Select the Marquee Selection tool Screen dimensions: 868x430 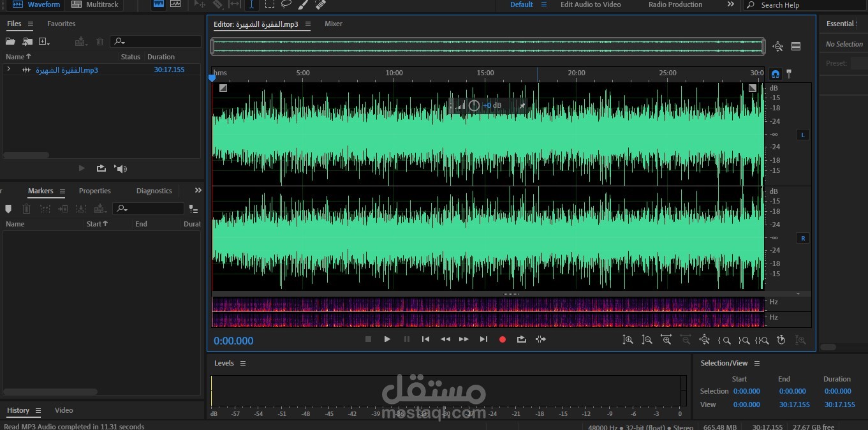(x=269, y=4)
